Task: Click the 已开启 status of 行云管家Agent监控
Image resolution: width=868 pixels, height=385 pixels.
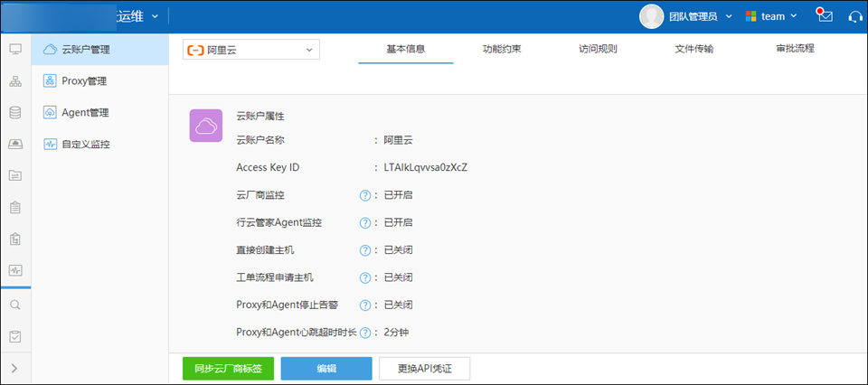Action: (398, 223)
